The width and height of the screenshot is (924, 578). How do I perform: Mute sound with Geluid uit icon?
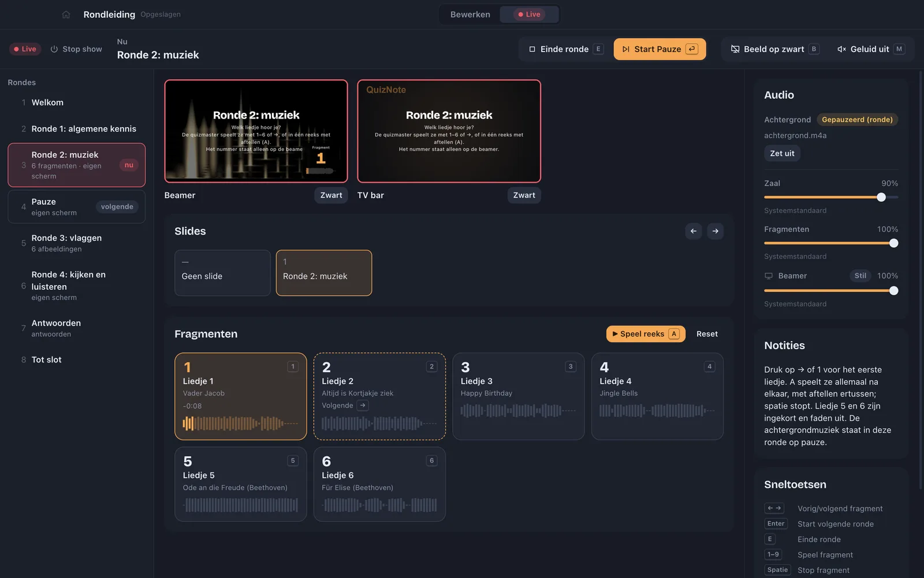tap(841, 49)
